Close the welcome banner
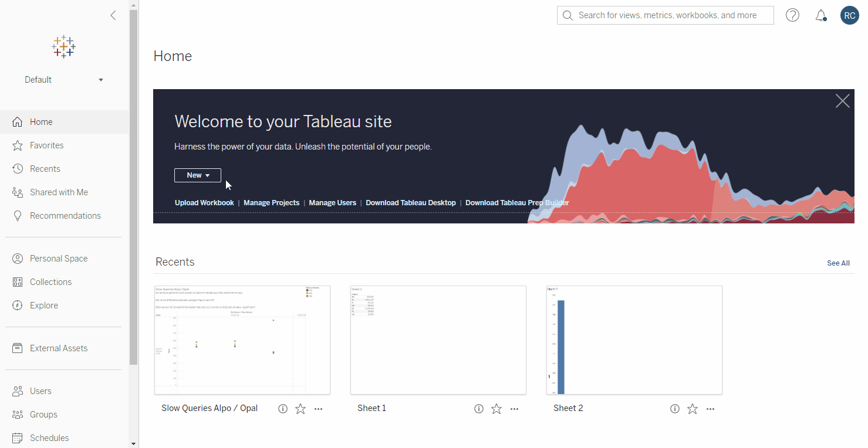This screenshot has width=868, height=448. 842,101
